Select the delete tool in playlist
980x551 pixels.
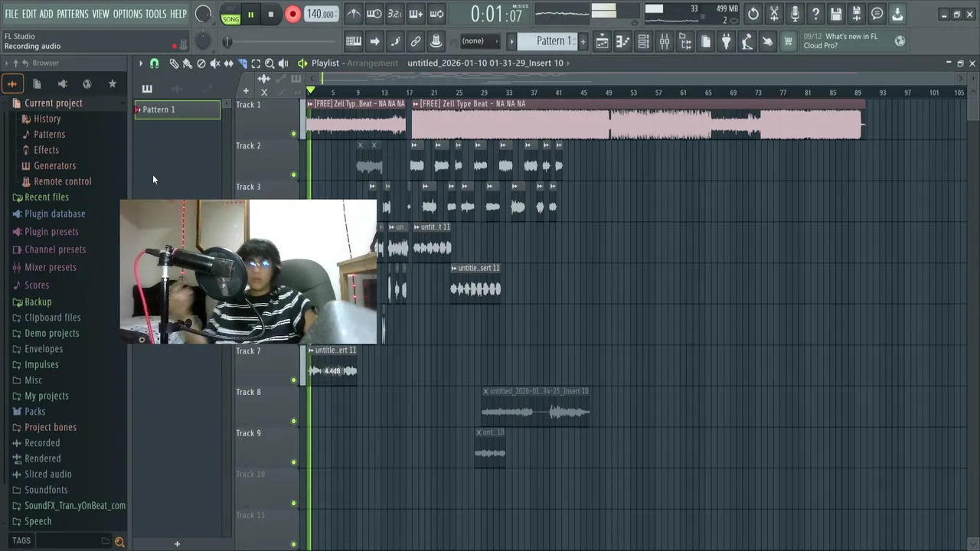pos(201,64)
